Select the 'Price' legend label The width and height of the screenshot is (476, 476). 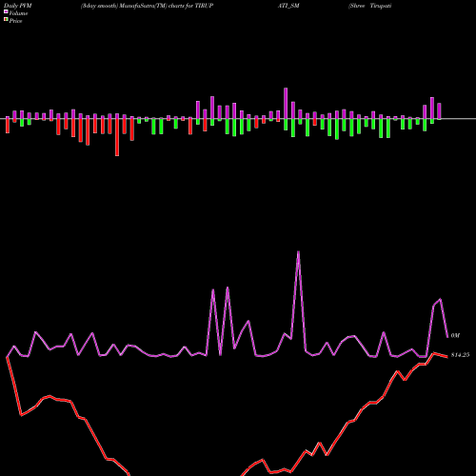point(15,21)
